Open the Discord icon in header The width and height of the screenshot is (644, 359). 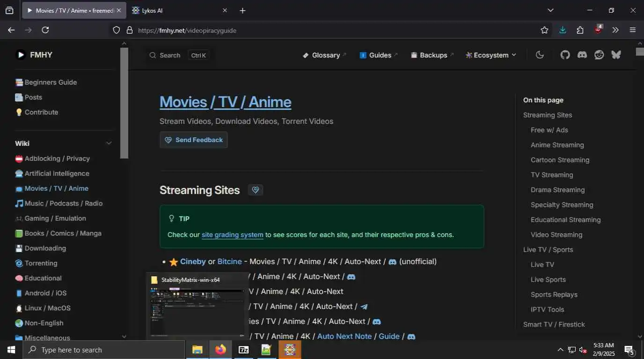click(x=582, y=55)
